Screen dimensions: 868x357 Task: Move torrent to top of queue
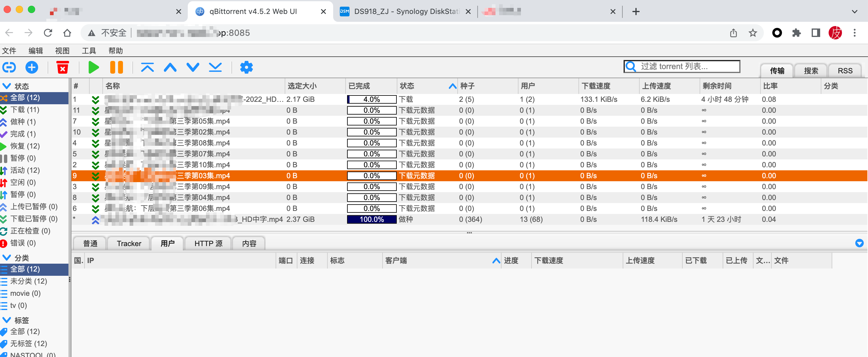point(147,67)
